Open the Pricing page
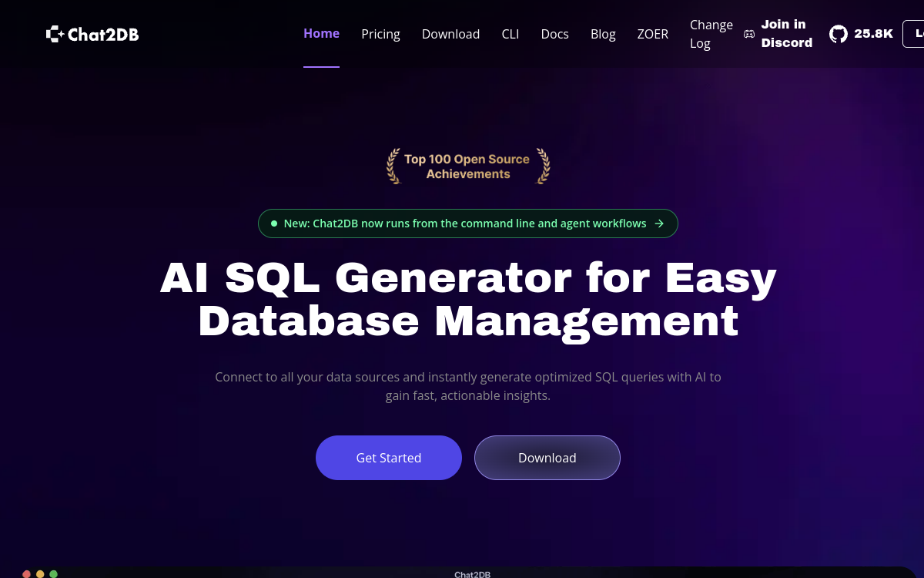This screenshot has width=924, height=578. (380, 34)
